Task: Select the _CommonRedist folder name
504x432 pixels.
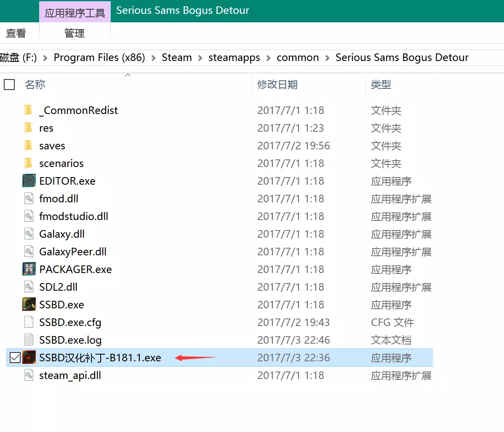Action: tap(78, 111)
